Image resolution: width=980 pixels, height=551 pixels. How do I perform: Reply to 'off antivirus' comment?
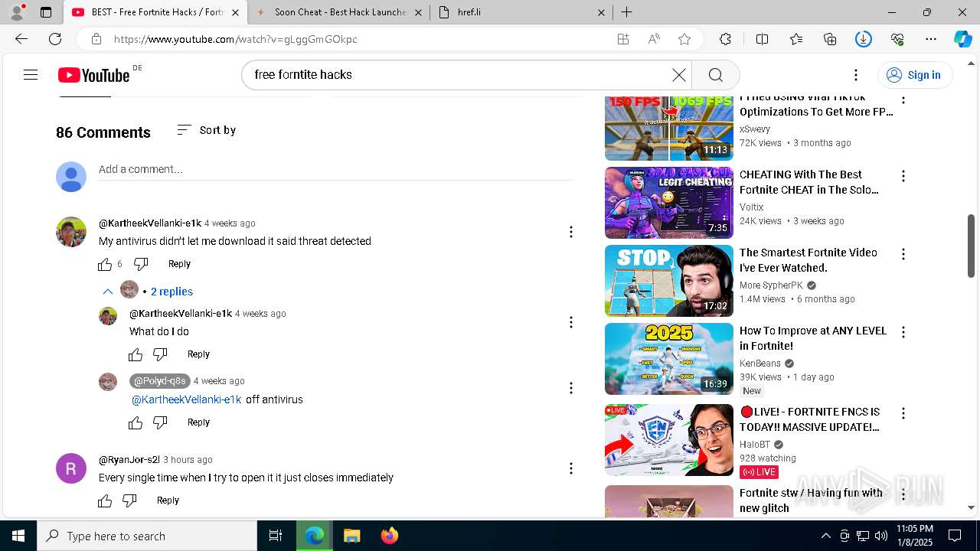pyautogui.click(x=198, y=422)
